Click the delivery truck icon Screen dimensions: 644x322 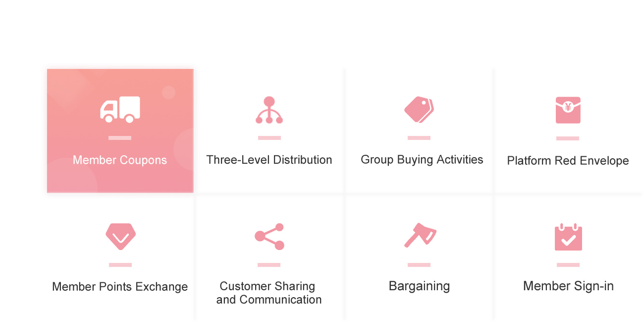[x=120, y=110]
